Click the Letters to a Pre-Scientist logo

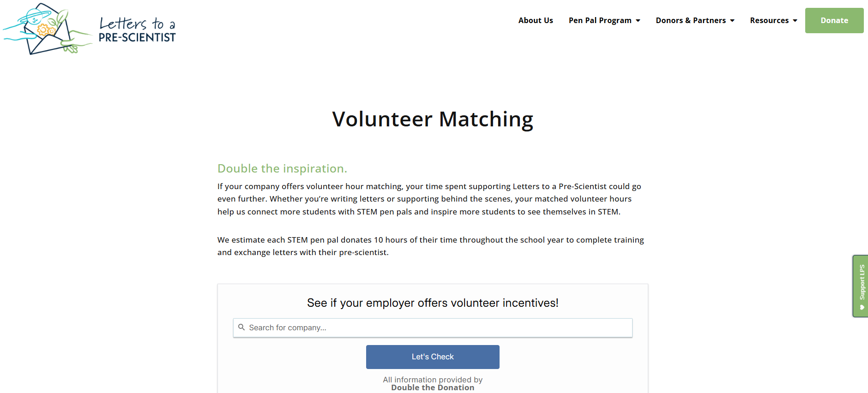tap(90, 30)
